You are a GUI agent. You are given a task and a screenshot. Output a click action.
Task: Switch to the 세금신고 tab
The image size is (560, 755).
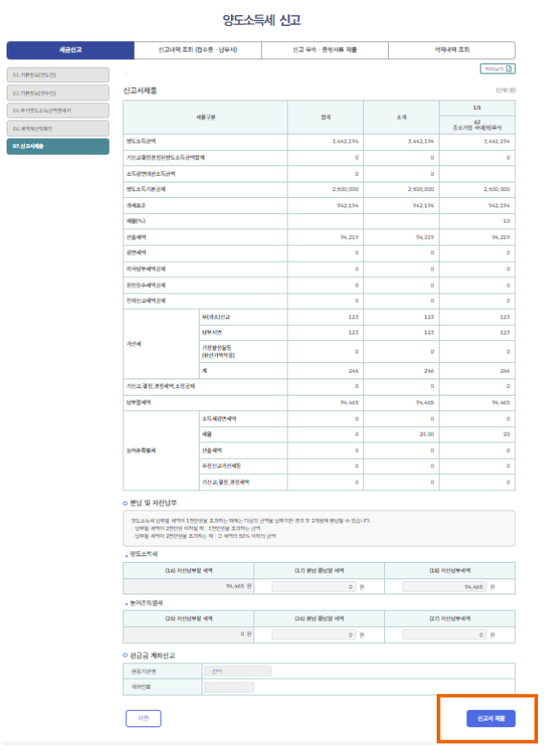click(71, 50)
